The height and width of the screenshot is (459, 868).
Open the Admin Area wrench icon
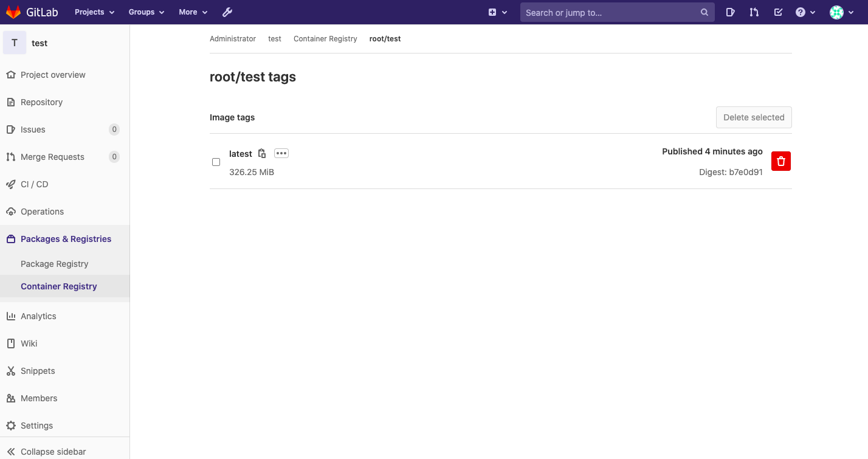pyautogui.click(x=227, y=12)
